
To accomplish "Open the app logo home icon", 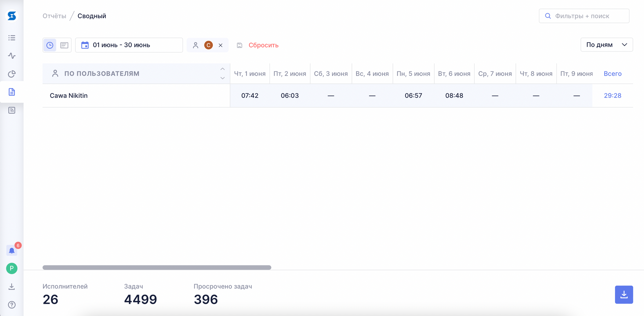I will (12, 16).
